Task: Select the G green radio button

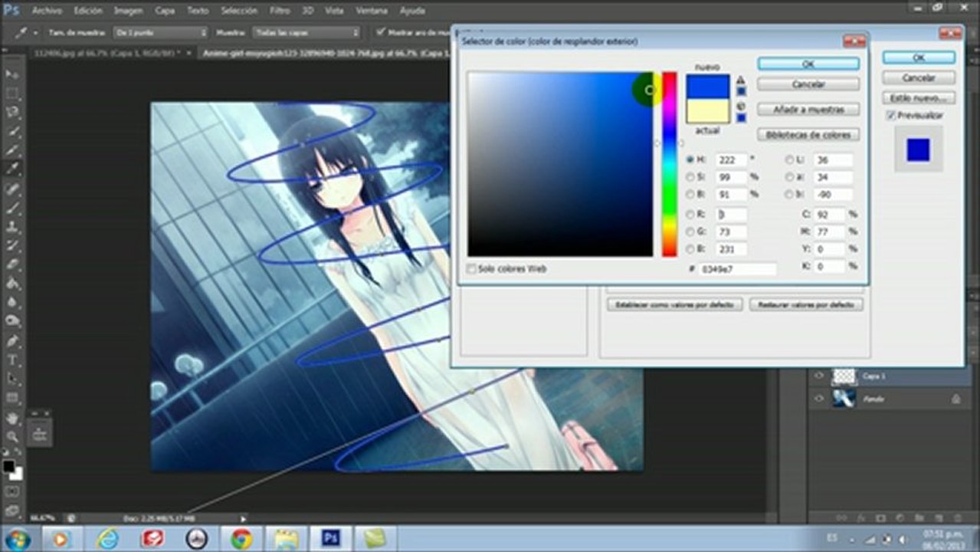Action: 690,232
